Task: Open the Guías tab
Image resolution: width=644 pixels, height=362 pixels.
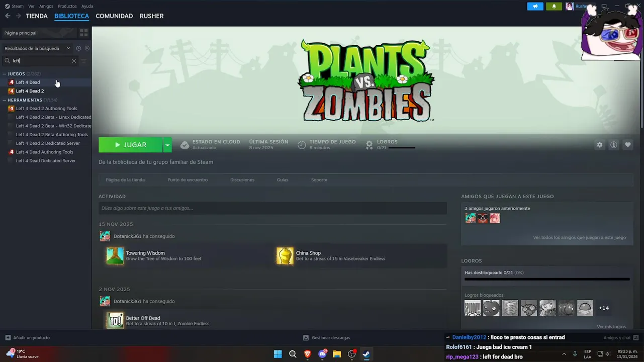Action: (x=283, y=180)
